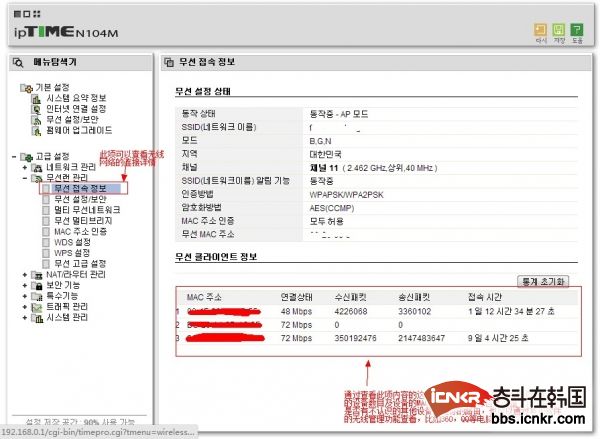The image size is (600, 439).
Task: Click the icon next to 시스템 요약 정보
Action: tap(36, 99)
